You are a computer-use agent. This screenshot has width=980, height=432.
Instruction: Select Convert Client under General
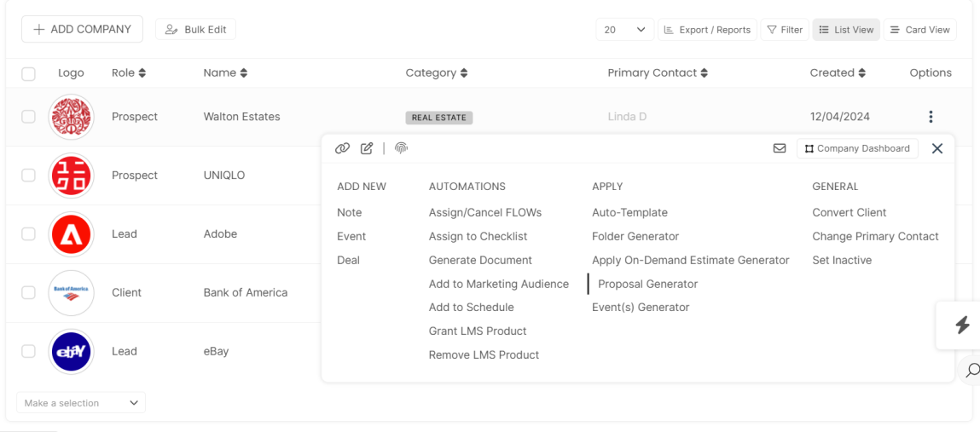pos(849,212)
